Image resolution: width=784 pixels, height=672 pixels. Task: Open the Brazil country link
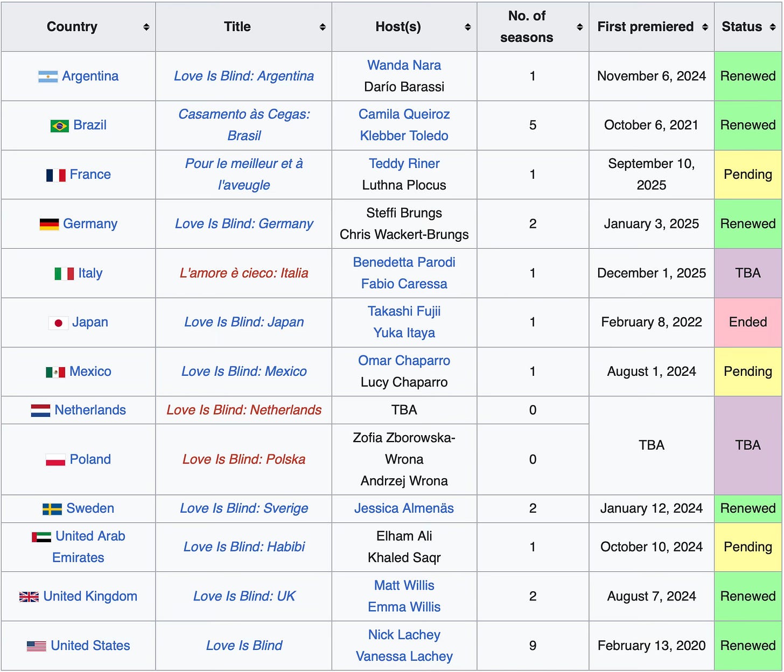(90, 125)
